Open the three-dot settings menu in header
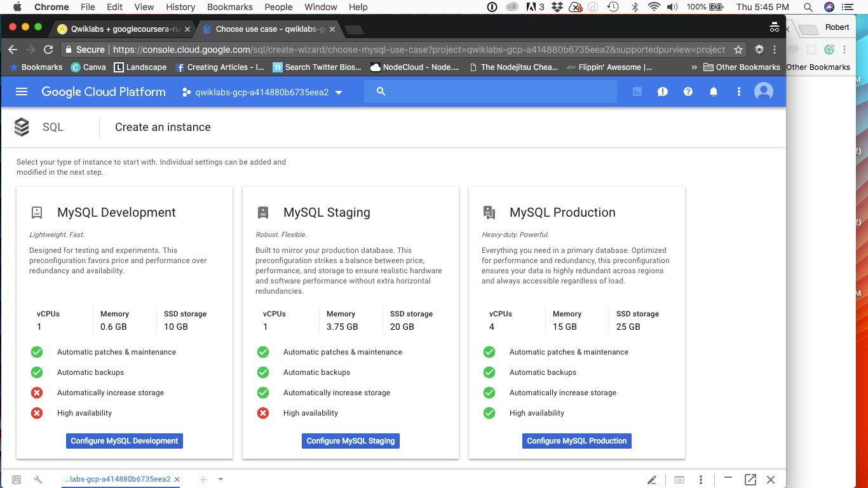 coord(739,91)
